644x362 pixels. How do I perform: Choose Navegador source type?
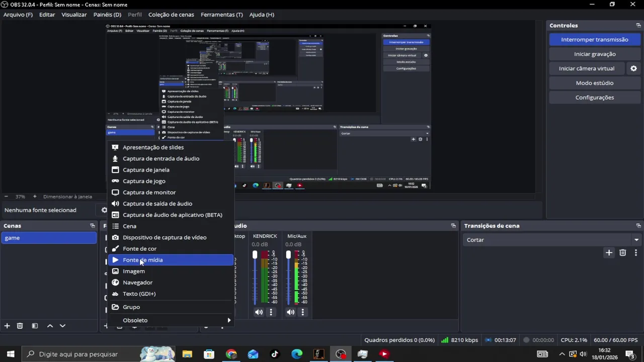point(171,283)
